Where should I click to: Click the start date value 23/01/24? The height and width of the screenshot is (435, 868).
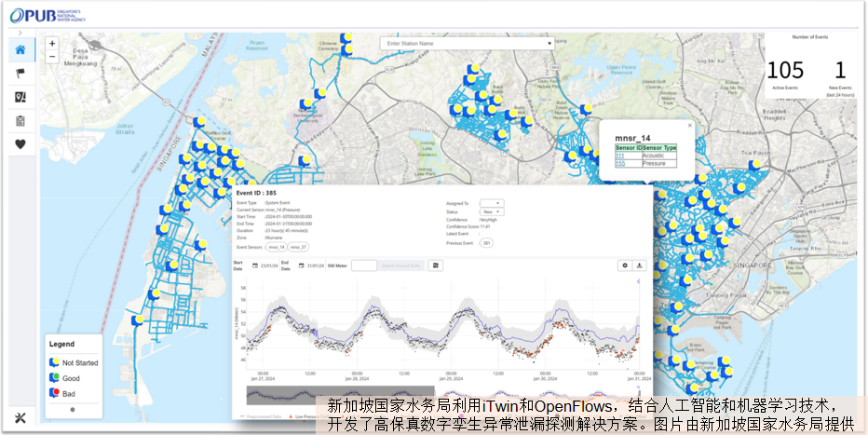[269, 265]
